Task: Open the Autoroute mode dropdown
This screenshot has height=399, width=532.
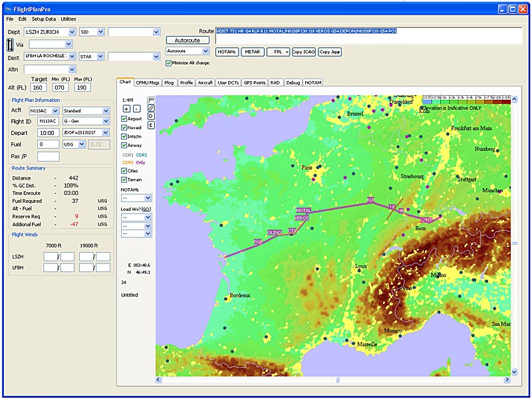Action: (x=205, y=51)
